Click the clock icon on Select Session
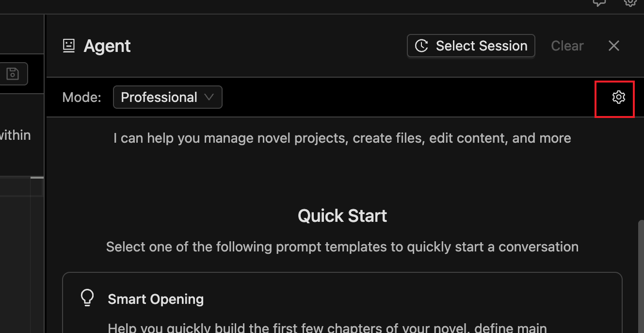This screenshot has height=333, width=644. [421, 46]
